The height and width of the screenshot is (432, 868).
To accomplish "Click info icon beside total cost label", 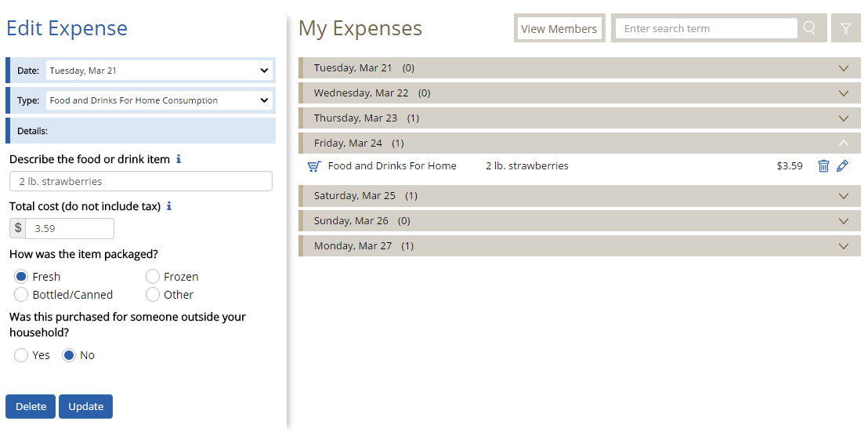I will click(169, 206).
